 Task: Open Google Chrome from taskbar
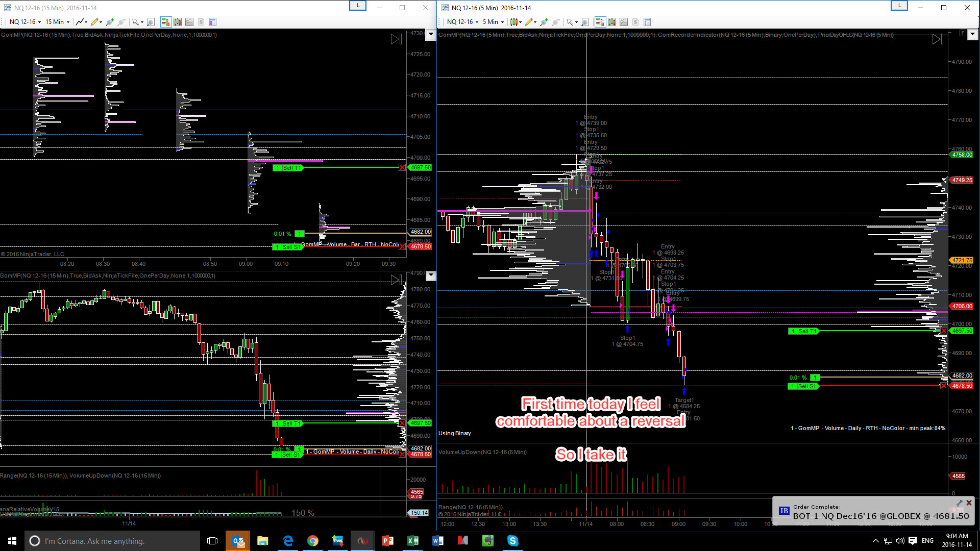(313, 541)
